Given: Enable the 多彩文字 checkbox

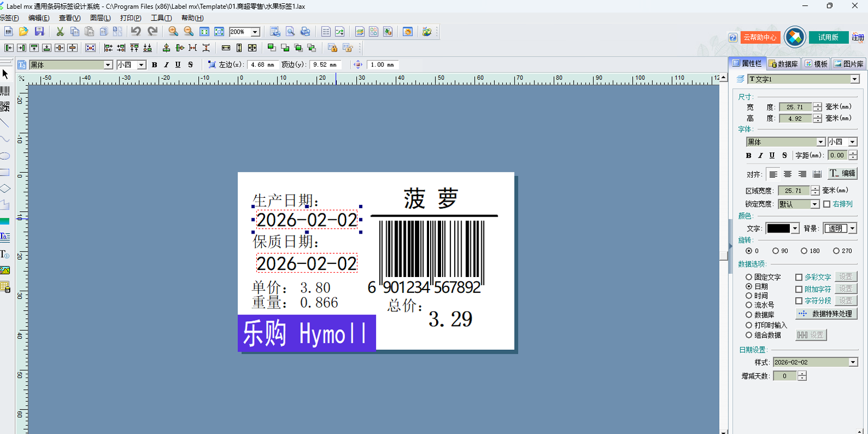Looking at the screenshot, I should coord(799,277).
